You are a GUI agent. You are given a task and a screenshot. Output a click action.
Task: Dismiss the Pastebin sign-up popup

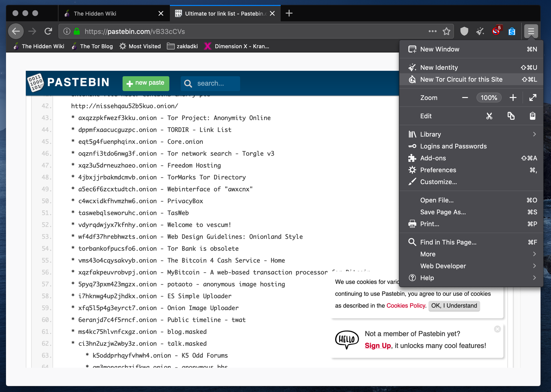click(x=497, y=329)
